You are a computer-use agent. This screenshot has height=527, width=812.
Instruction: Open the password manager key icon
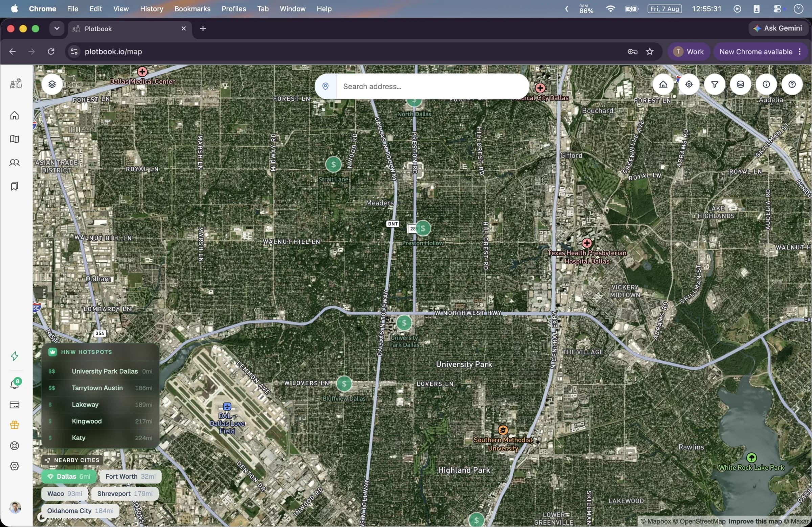pyautogui.click(x=632, y=51)
